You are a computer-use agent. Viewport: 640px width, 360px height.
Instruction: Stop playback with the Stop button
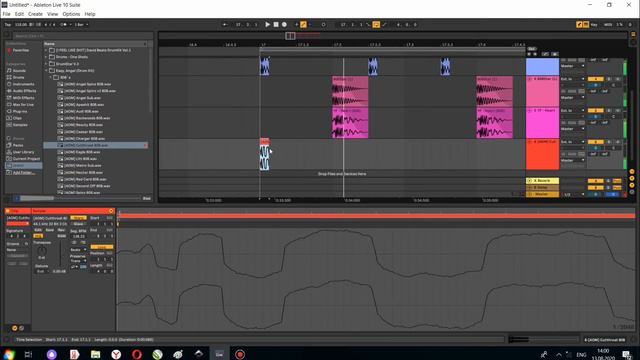276,24
